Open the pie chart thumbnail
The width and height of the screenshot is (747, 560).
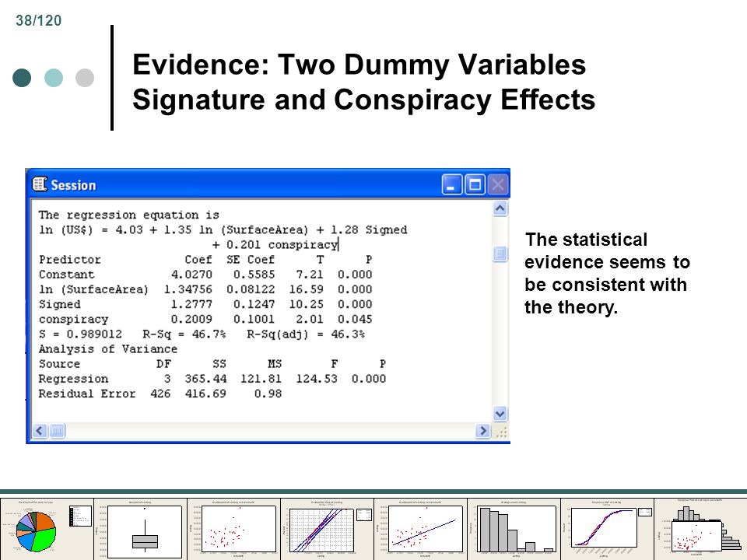[x=47, y=529]
